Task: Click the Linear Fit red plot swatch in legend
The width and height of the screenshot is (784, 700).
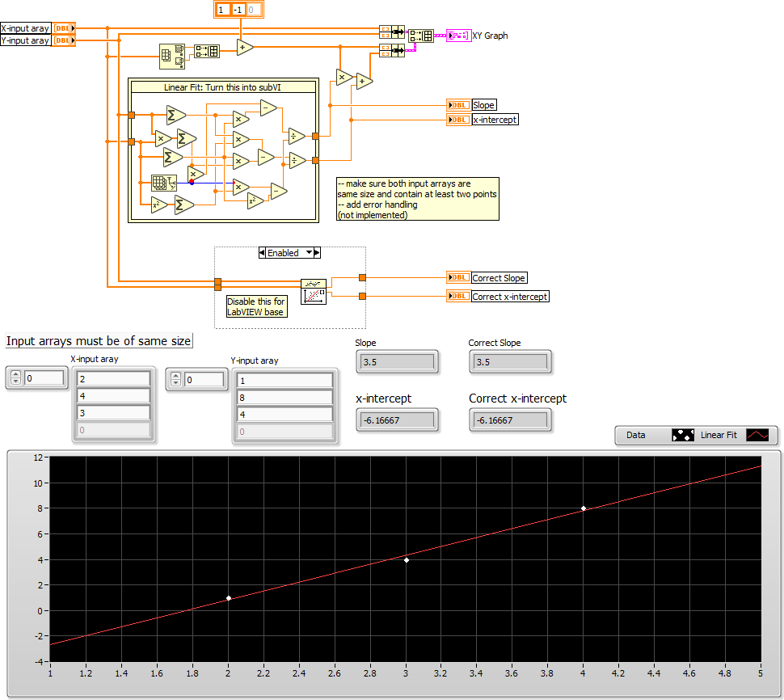Action: coord(757,435)
